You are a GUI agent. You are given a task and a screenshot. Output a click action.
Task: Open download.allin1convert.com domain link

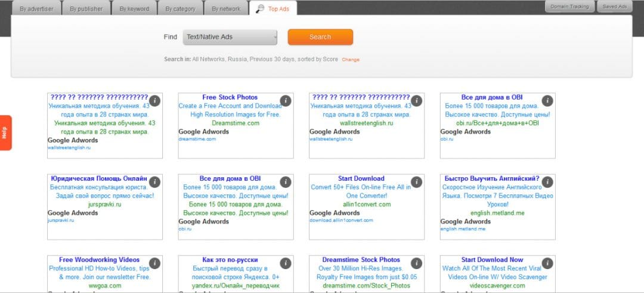[341, 221]
